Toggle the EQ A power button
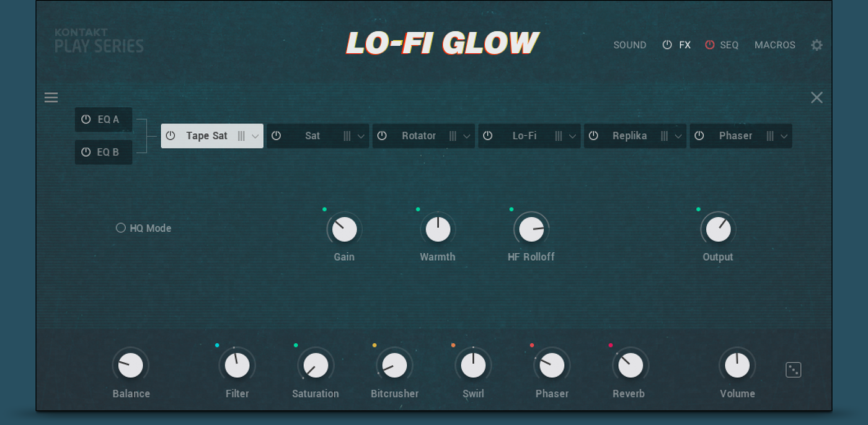 (x=86, y=119)
